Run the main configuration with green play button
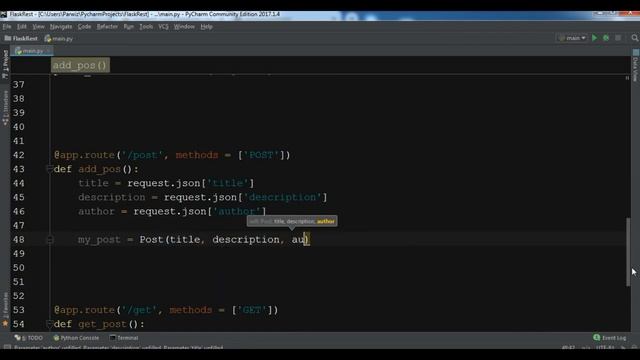Image resolution: width=640 pixels, height=360 pixels. 594,38
